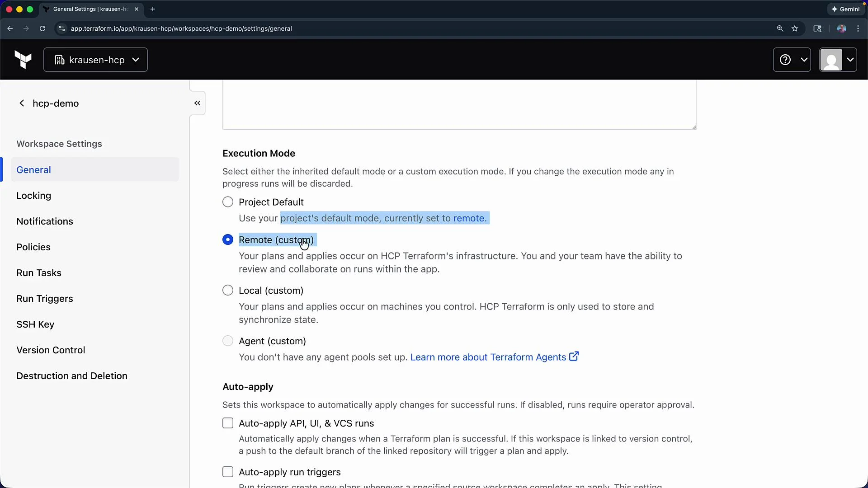The width and height of the screenshot is (868, 488).
Task: Click the browser back arrow
Action: 10,28
